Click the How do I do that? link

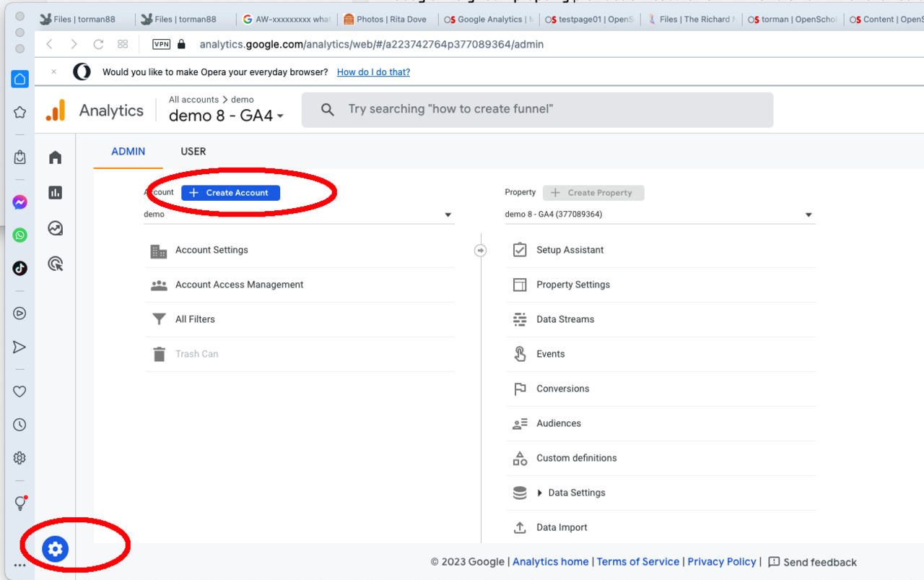[373, 72]
